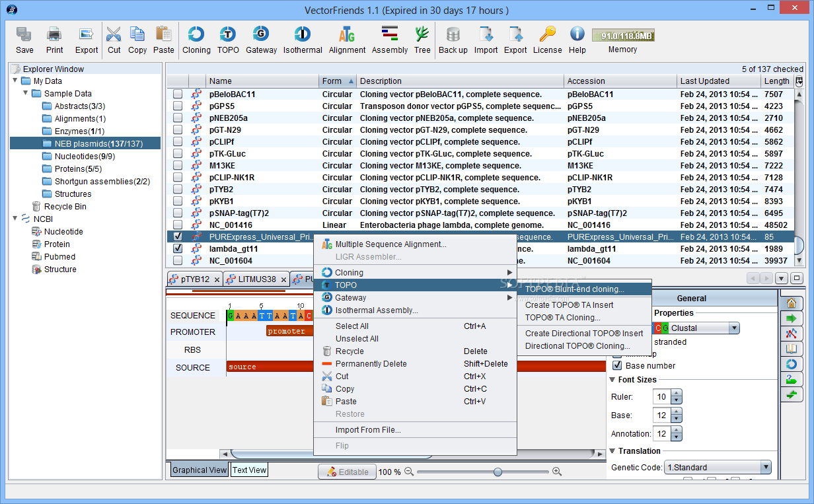Click the table column chooser icon
Image resolution: width=814 pixels, height=504 pixels.
coord(799,81)
